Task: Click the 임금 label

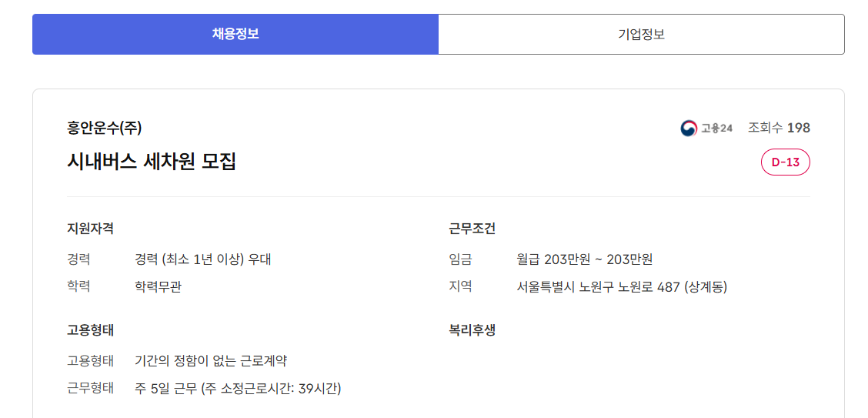Action: [x=460, y=259]
